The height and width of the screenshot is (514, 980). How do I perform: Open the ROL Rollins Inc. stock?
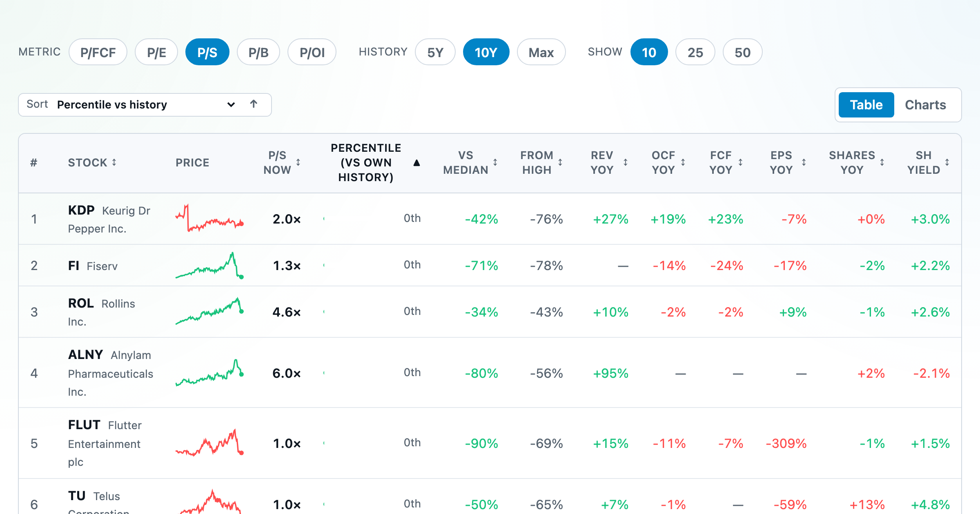pyautogui.click(x=102, y=312)
